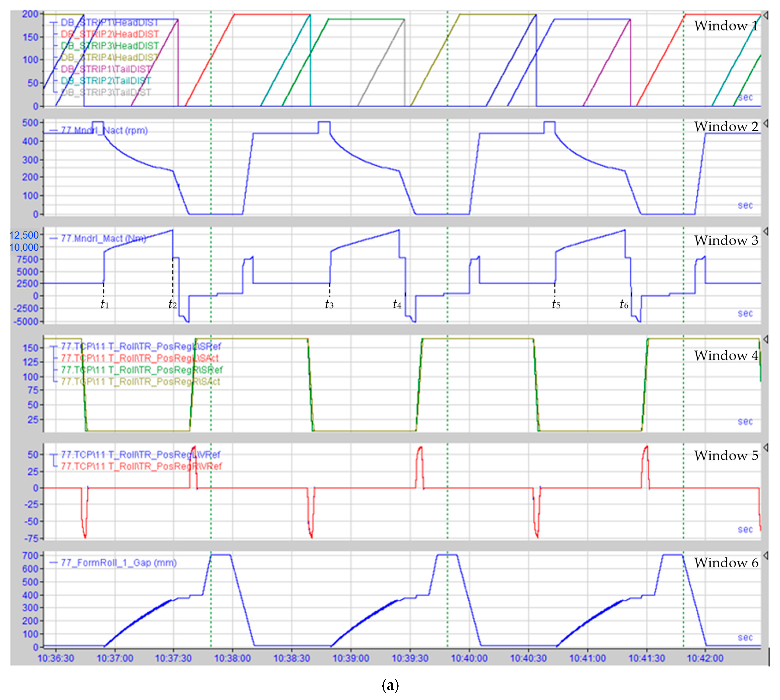780x700 pixels.
Task: Select TR_PosRegR\VRef legend entry in Window 5
Action: click(x=141, y=466)
